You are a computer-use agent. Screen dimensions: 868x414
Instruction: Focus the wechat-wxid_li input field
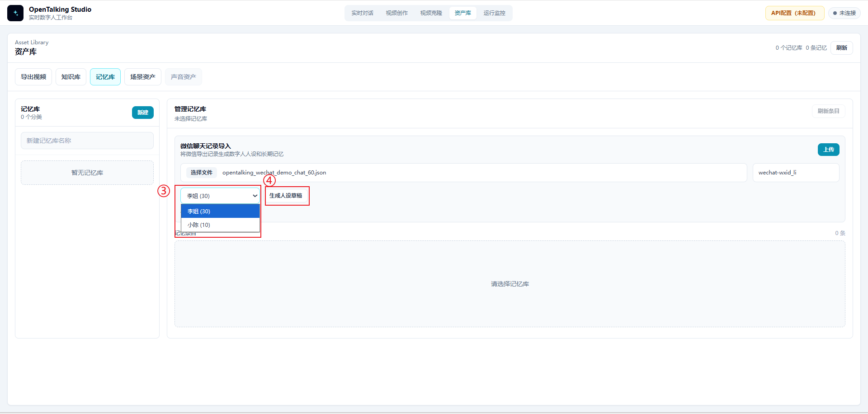pyautogui.click(x=796, y=173)
